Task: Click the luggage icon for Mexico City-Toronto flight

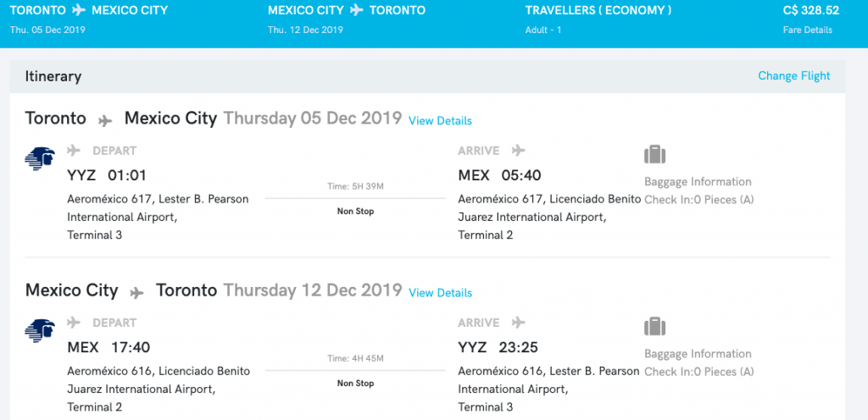Action: (655, 326)
